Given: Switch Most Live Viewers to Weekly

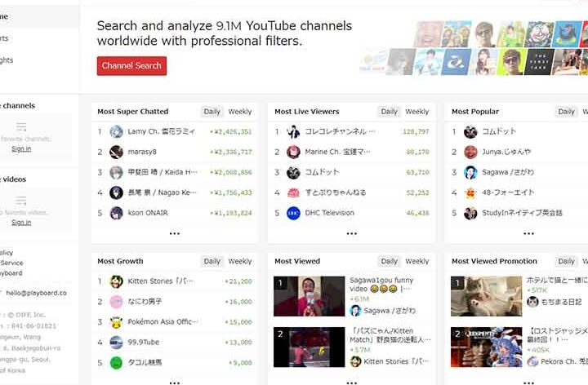Looking at the screenshot, I should coord(417,112).
